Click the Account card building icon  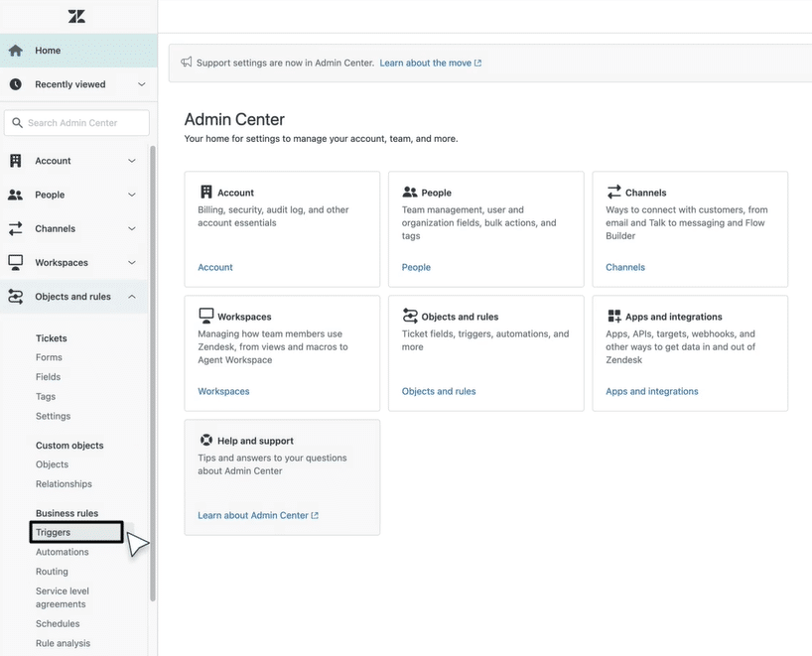[206, 193]
